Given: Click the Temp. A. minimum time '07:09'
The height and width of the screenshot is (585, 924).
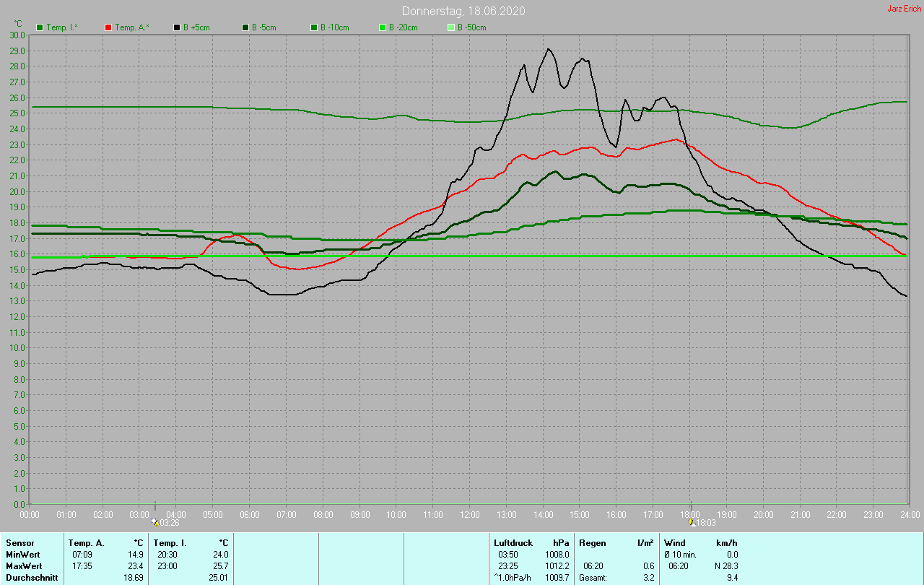Looking at the screenshot, I should pyautogui.click(x=82, y=554).
